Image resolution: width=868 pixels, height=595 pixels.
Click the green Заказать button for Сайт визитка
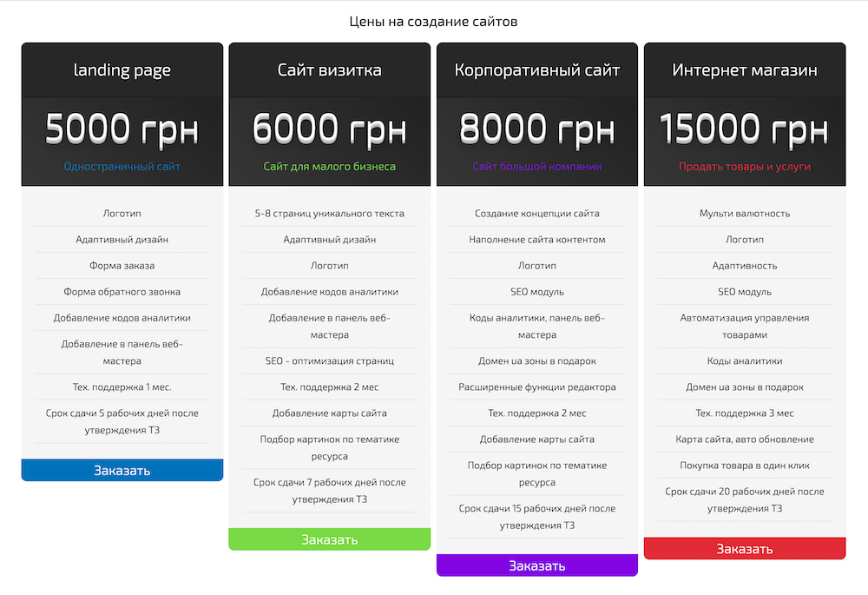pyautogui.click(x=329, y=539)
